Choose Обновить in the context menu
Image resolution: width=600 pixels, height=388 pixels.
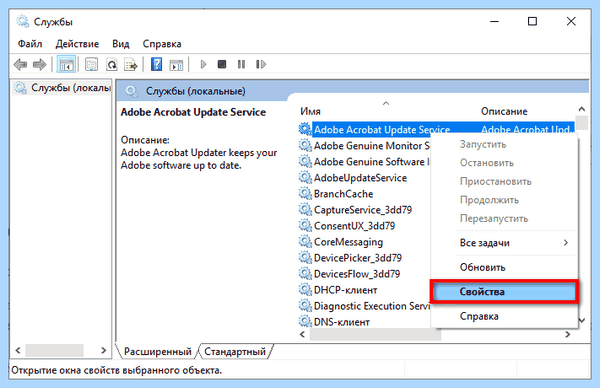pyautogui.click(x=504, y=267)
